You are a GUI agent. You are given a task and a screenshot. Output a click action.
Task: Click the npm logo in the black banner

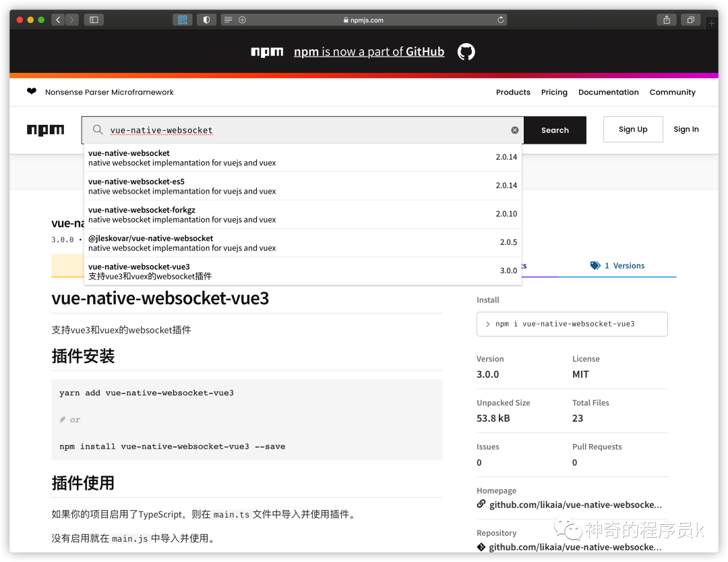point(267,51)
